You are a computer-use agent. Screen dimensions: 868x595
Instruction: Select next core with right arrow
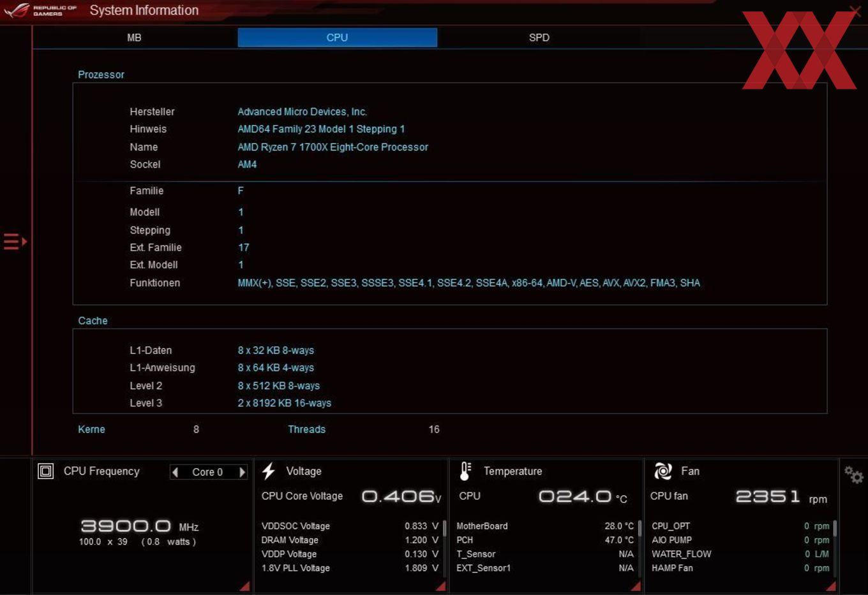[x=242, y=472]
